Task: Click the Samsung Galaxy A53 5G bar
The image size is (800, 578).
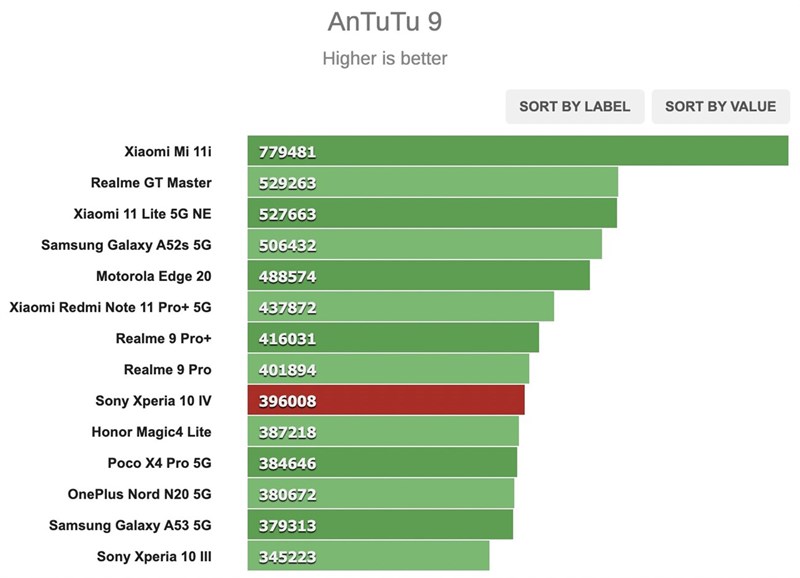Action: point(380,524)
